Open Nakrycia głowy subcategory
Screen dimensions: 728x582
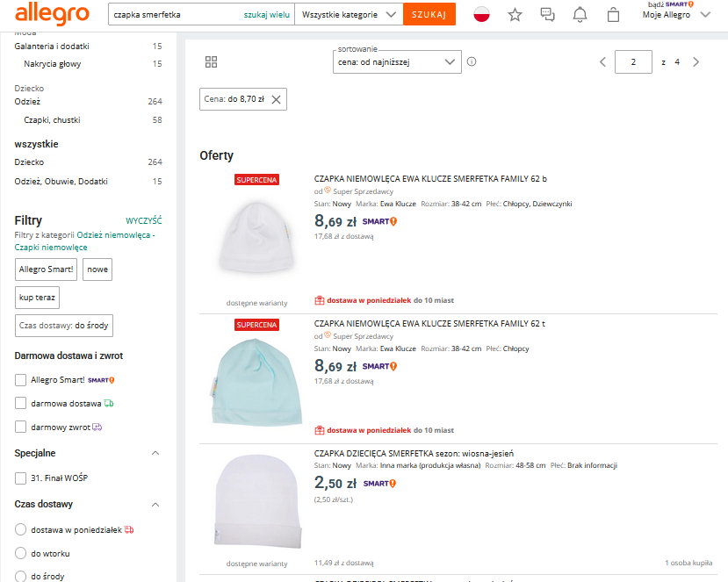pyautogui.click(x=53, y=64)
